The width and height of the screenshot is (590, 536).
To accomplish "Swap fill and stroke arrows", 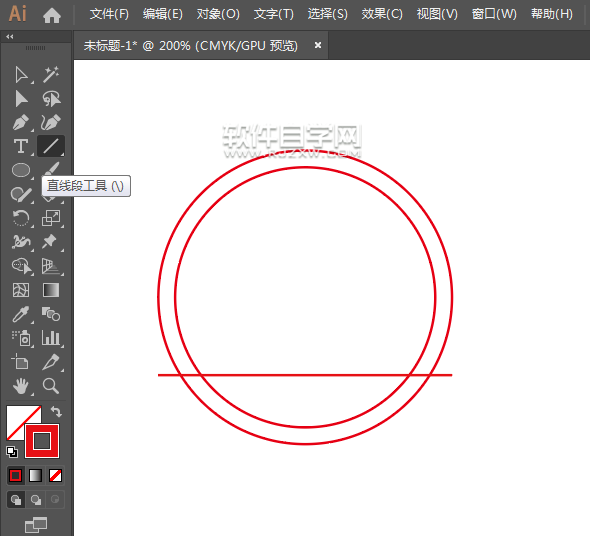I will pos(56,411).
